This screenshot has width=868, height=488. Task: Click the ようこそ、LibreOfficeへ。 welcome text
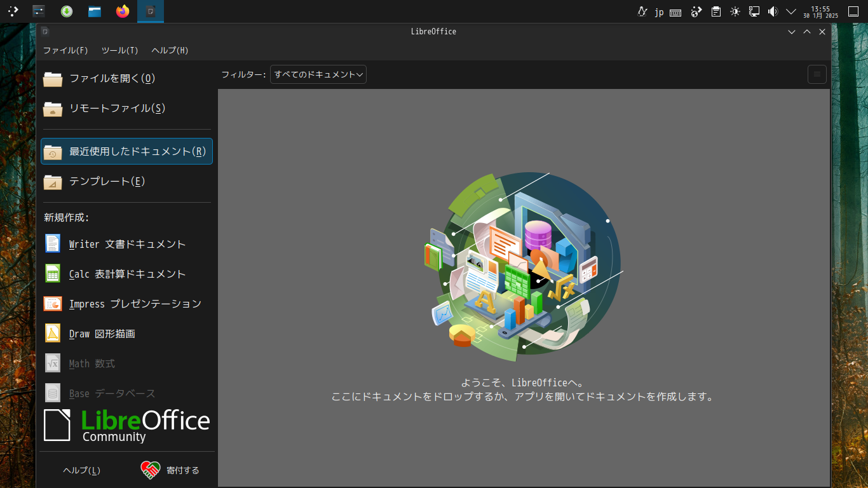pyautogui.click(x=522, y=383)
